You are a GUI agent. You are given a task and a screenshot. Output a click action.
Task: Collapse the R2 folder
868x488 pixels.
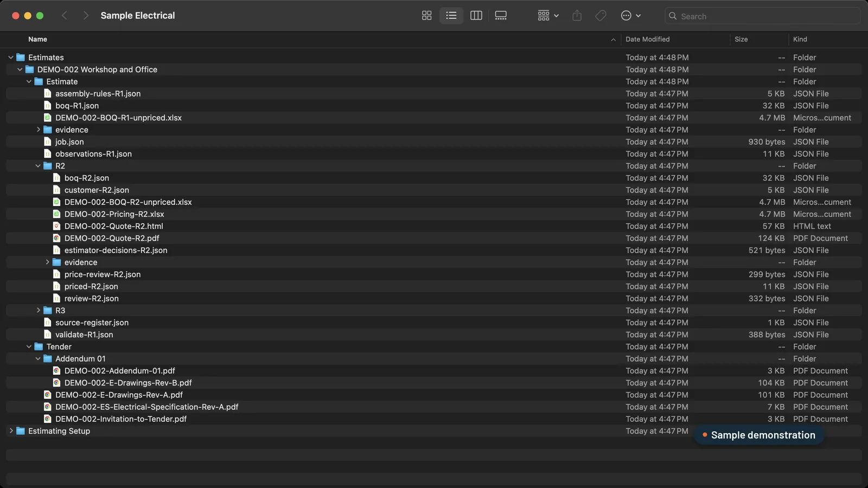pyautogui.click(x=38, y=166)
